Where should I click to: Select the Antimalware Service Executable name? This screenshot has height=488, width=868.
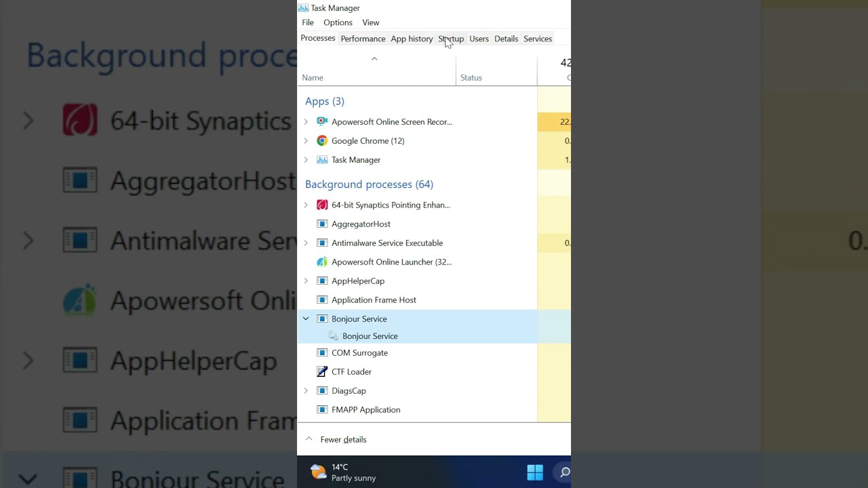coord(387,243)
